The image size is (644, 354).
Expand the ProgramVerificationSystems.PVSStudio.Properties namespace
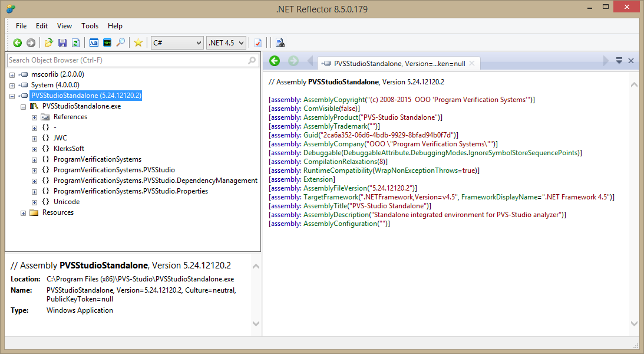pos(34,192)
